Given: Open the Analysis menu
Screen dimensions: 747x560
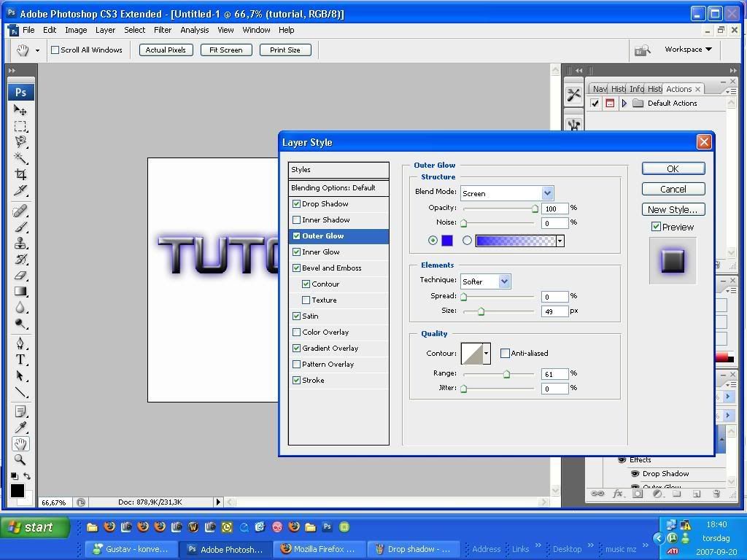Looking at the screenshot, I should (x=194, y=30).
